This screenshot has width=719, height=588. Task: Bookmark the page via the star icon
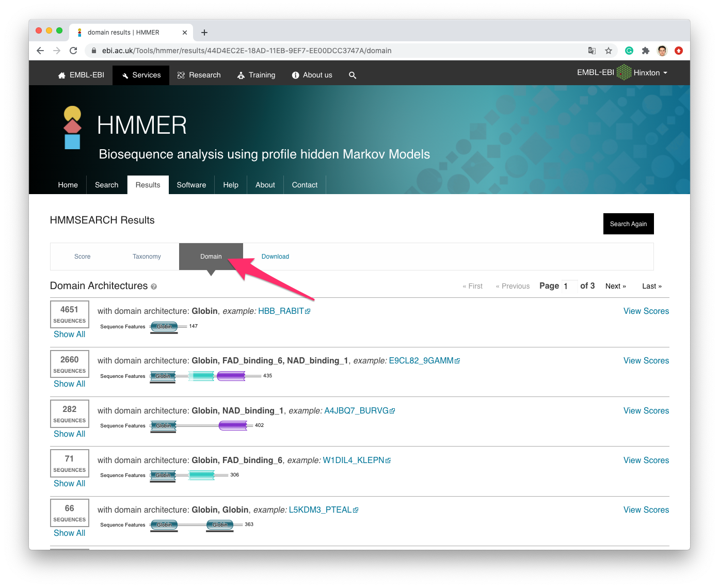[609, 51]
